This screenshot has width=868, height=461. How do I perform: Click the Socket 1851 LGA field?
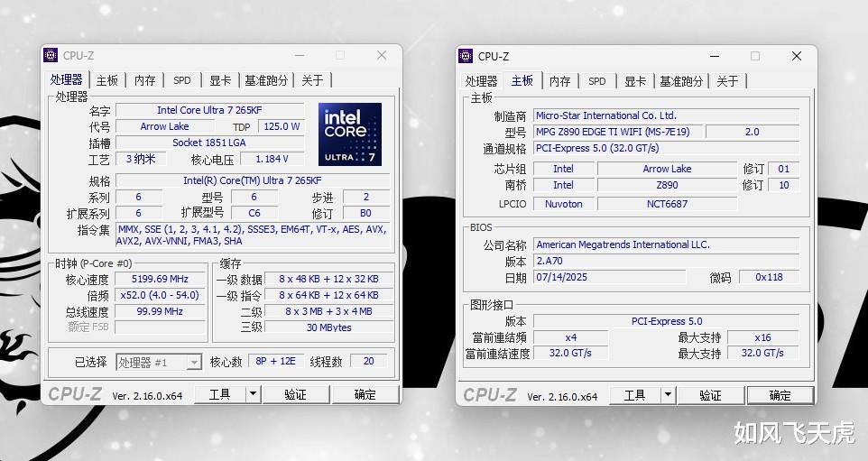click(210, 143)
